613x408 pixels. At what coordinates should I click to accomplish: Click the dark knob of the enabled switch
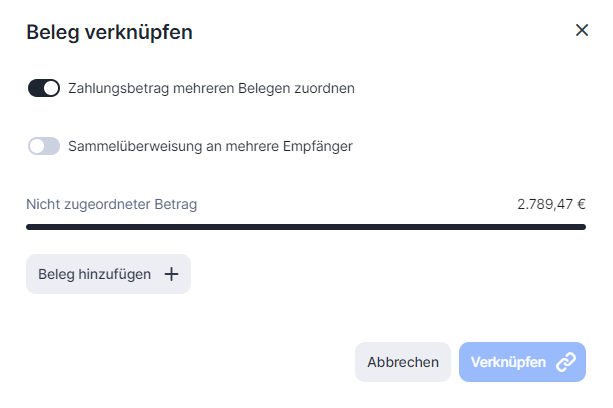[x=52, y=88]
